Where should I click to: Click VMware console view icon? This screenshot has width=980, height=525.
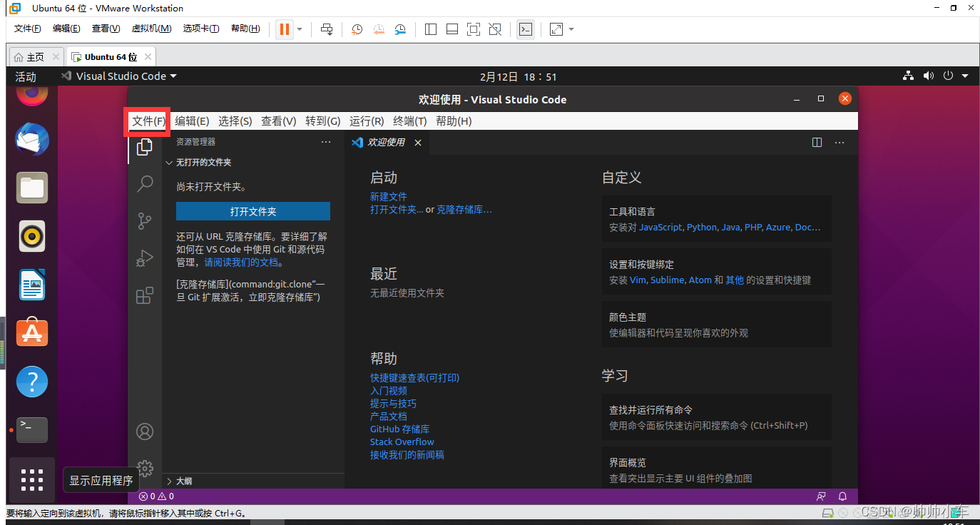(526, 29)
